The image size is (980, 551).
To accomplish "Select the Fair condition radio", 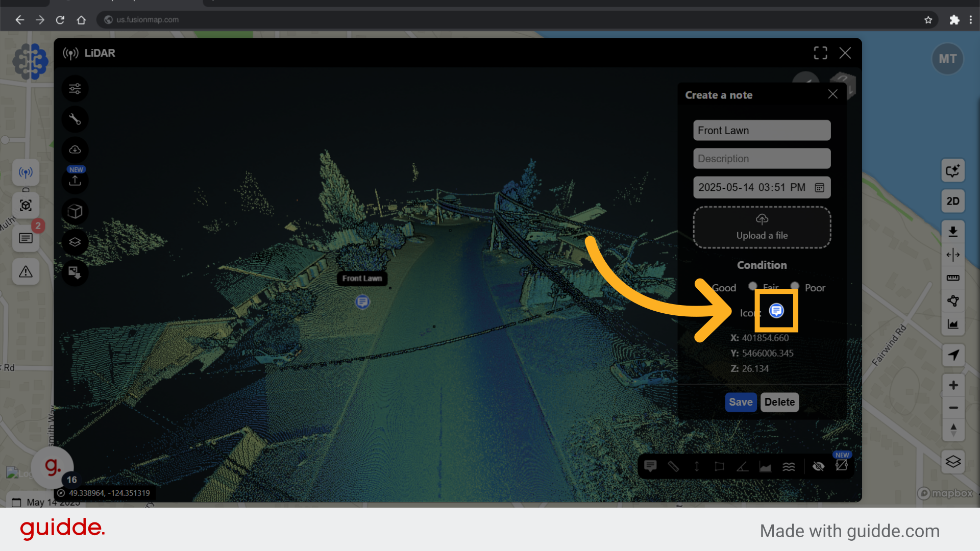I will point(752,286).
